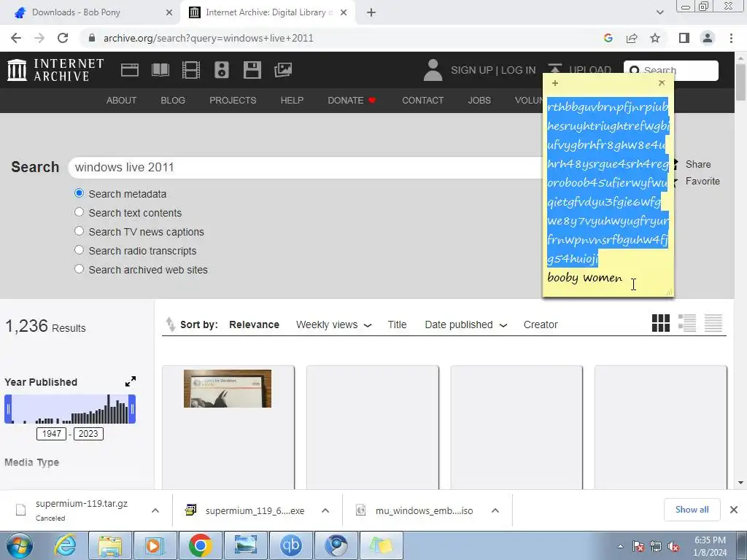747x560 pixels.
Task: Click the Google icon in the address bar
Action: click(608, 38)
